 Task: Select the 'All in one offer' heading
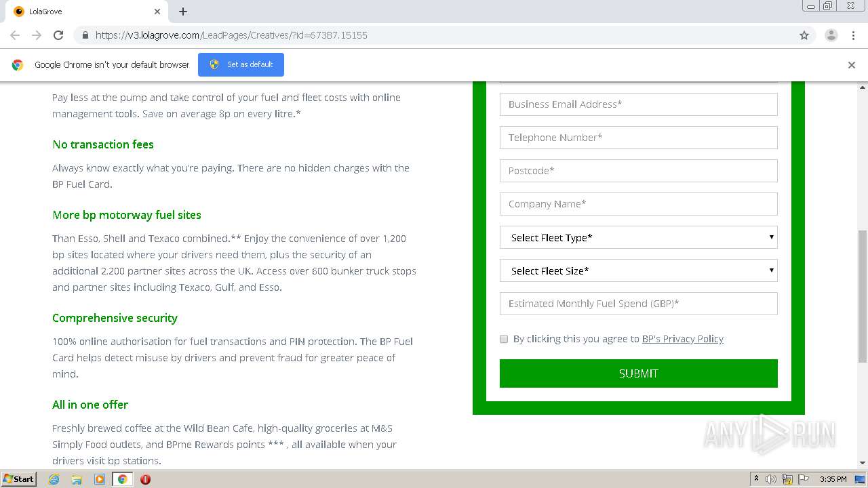click(x=90, y=405)
